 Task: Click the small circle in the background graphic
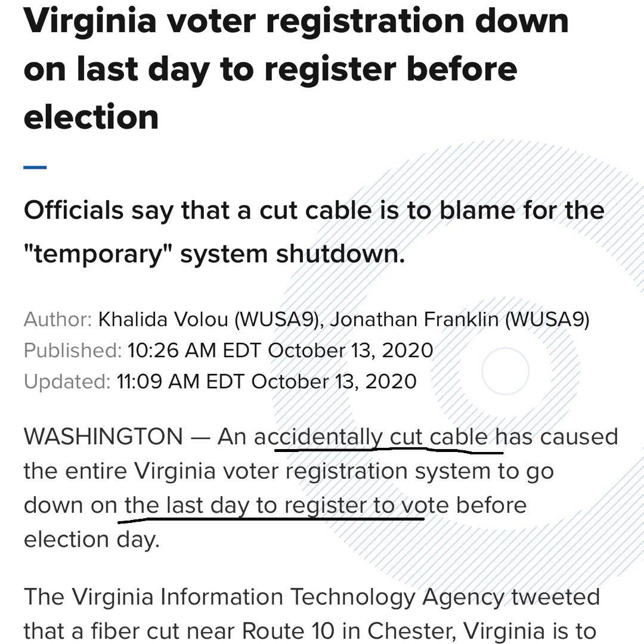click(x=504, y=371)
